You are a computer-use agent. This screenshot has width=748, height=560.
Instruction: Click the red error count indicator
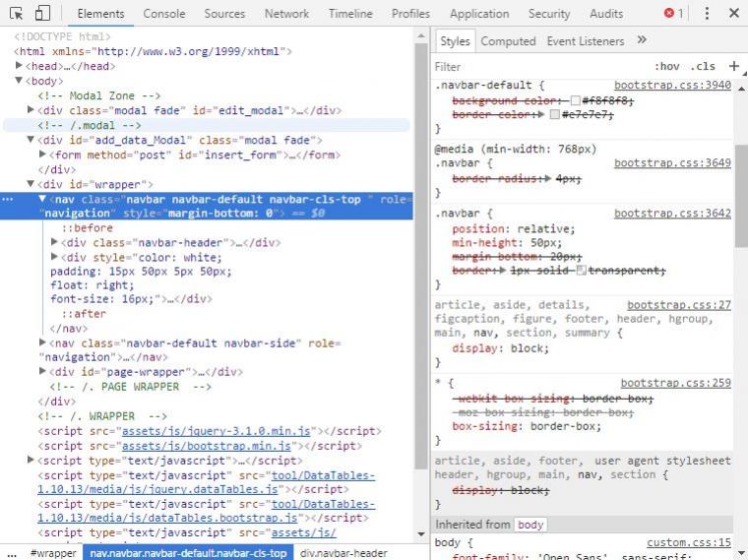[x=673, y=14]
